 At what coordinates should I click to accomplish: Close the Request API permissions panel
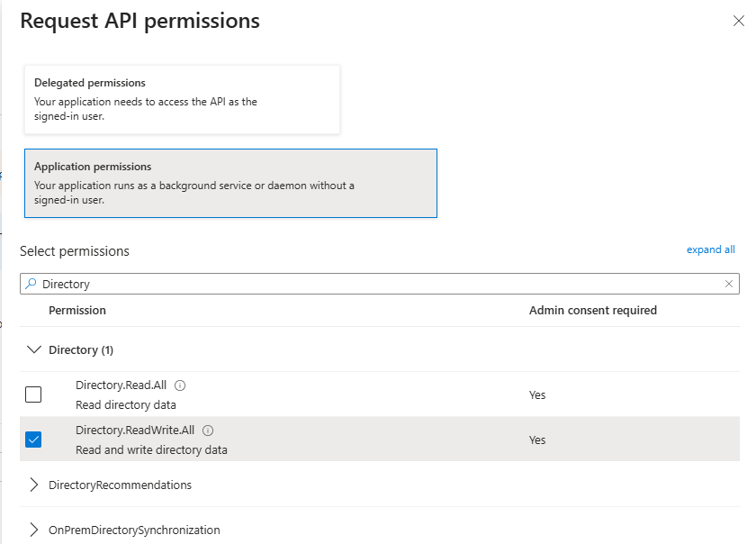click(738, 22)
